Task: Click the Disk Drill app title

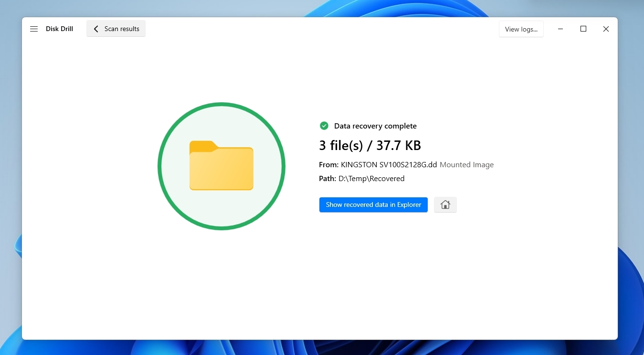Action: pyautogui.click(x=60, y=29)
